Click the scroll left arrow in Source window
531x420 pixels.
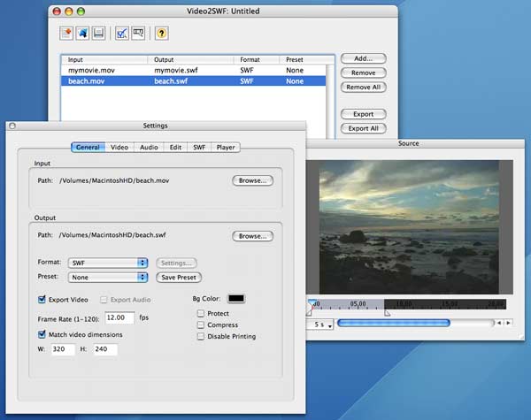[498, 324]
